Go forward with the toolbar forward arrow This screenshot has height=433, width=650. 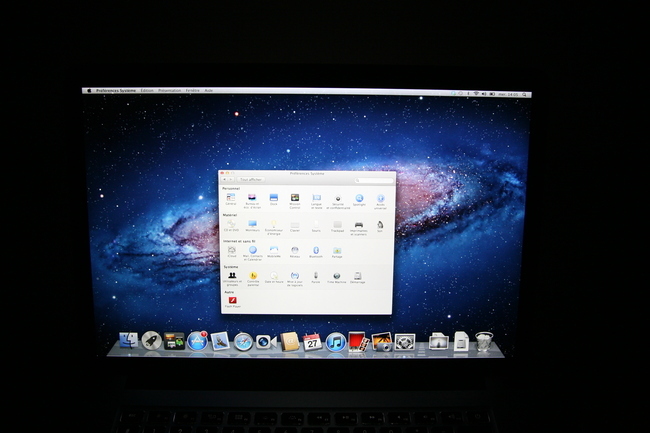pos(231,179)
